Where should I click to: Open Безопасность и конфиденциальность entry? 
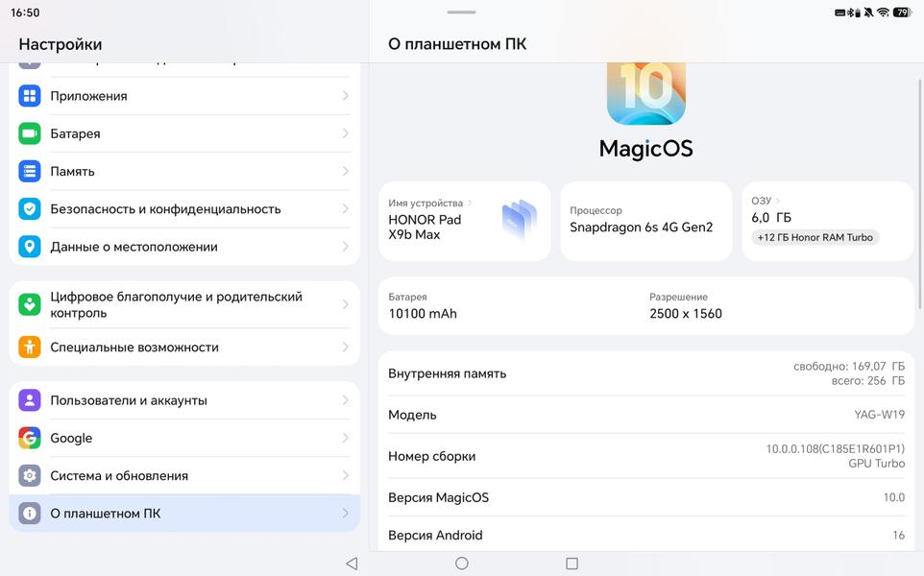pyautogui.click(x=184, y=208)
